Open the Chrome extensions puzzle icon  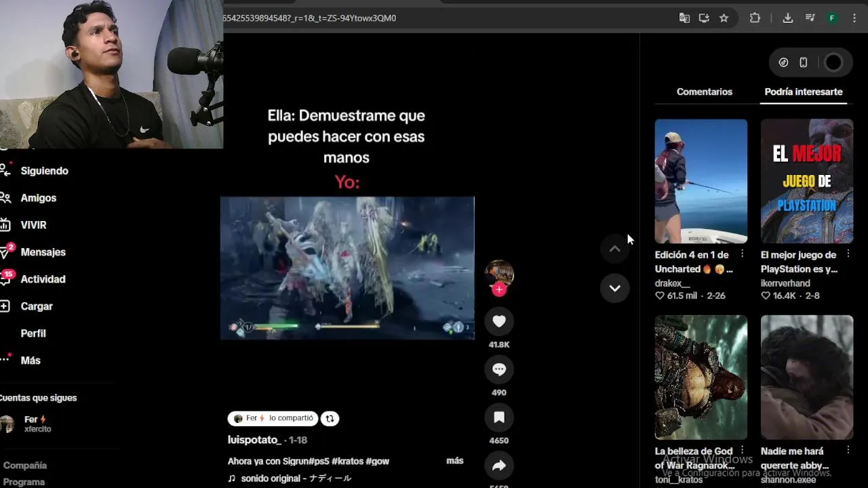pyautogui.click(x=755, y=18)
